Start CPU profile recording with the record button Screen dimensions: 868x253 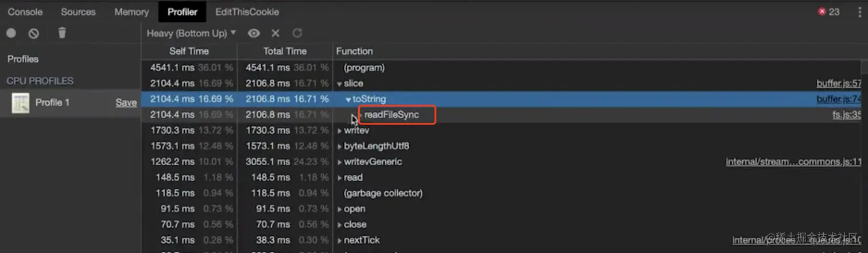click(11, 33)
